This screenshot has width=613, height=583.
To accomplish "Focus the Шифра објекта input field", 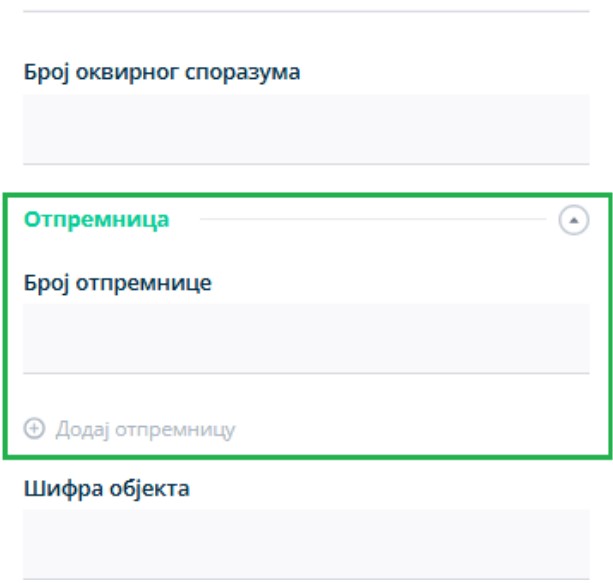I will pyautogui.click(x=306, y=544).
